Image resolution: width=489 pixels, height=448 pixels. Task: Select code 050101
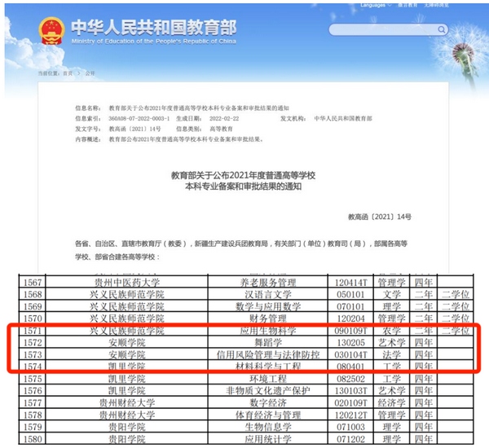point(350,294)
